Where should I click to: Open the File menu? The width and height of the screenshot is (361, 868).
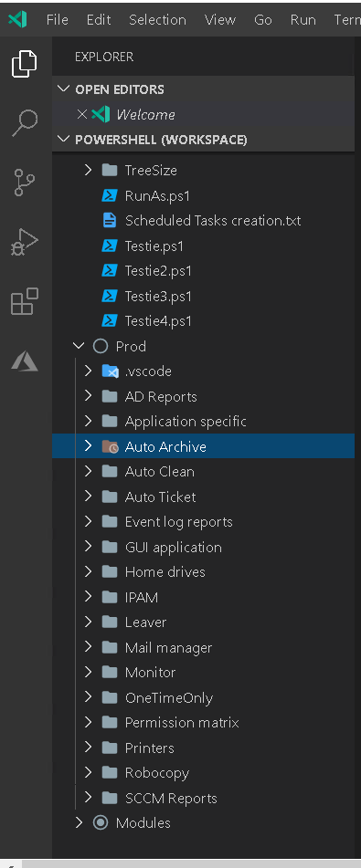pyautogui.click(x=57, y=20)
